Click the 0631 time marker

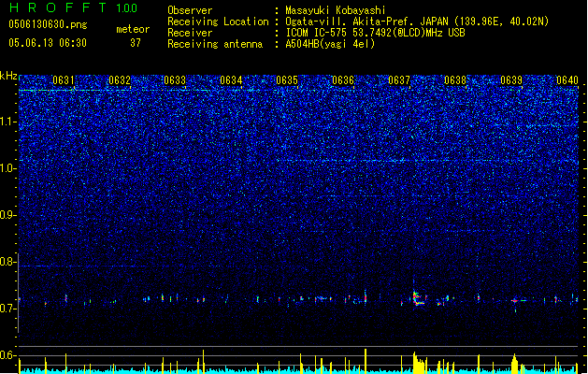pos(63,80)
